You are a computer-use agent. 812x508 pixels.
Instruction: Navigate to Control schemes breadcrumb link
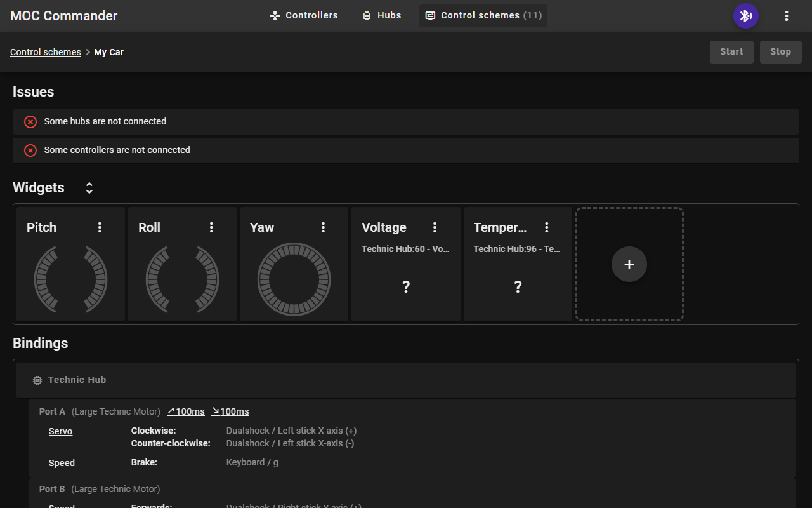pos(46,52)
